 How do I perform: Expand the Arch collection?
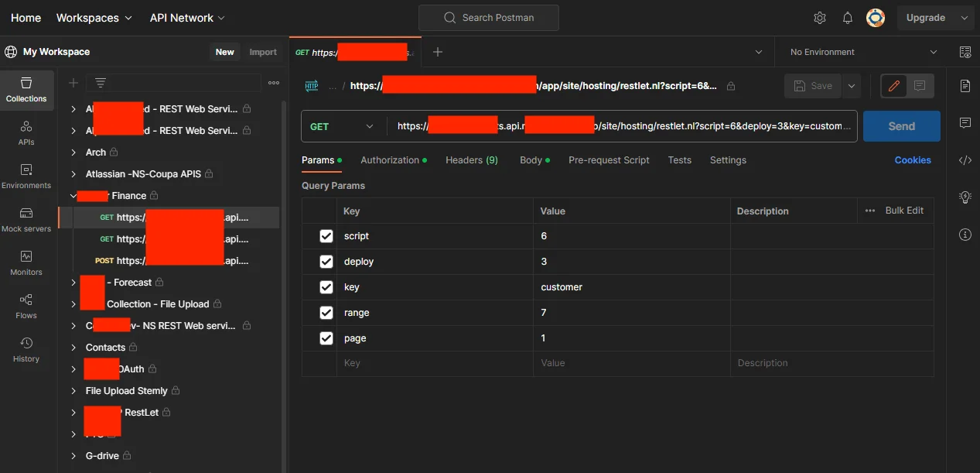(x=73, y=153)
